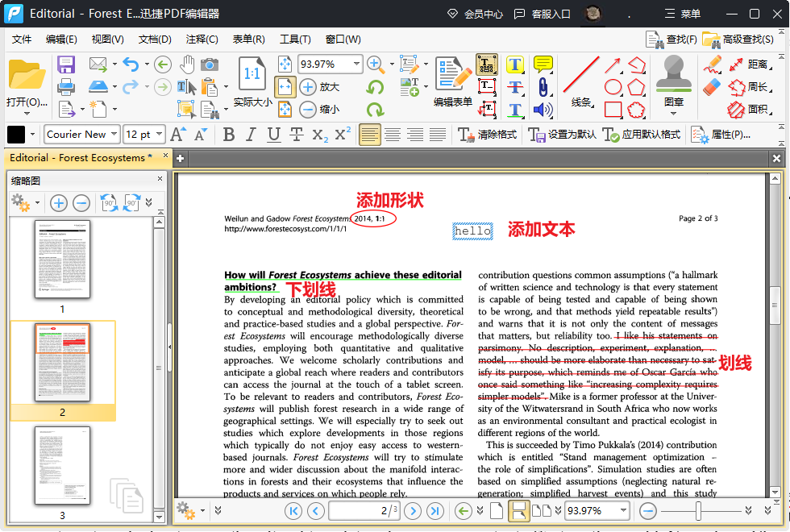This screenshot has width=790, height=532.
Task: Open the font size 12 pt dropdown
Action: [160, 135]
